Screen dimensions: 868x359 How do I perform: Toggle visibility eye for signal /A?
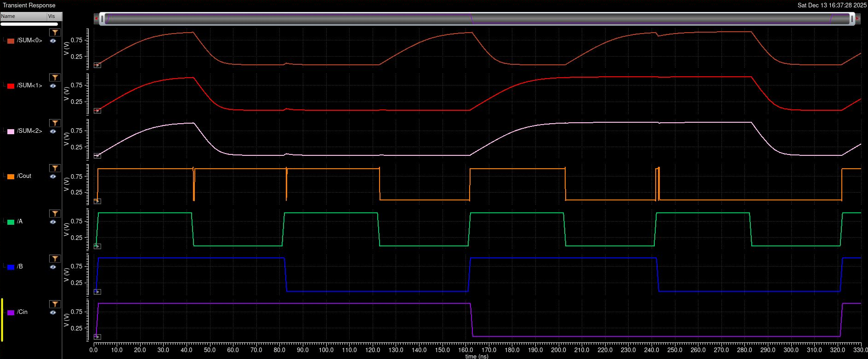[53, 222]
